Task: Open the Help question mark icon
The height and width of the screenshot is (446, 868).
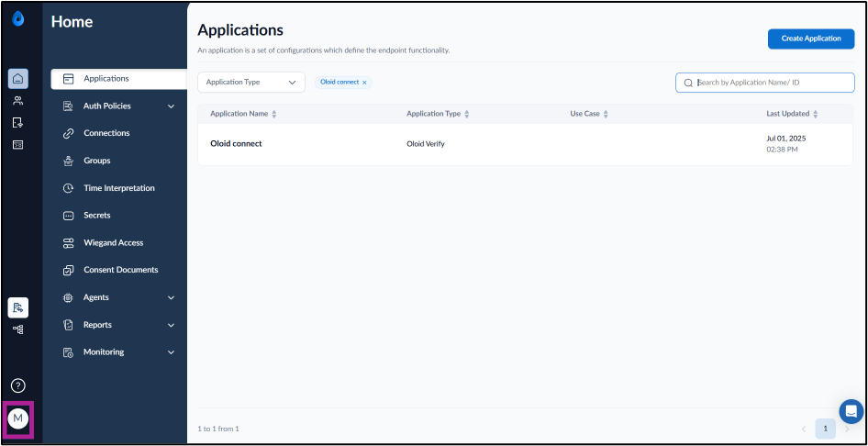Action: tap(18, 385)
